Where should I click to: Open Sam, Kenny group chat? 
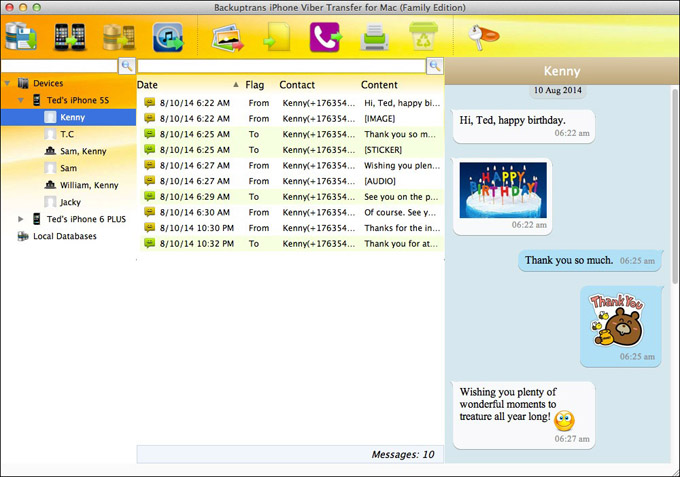pos(83,151)
